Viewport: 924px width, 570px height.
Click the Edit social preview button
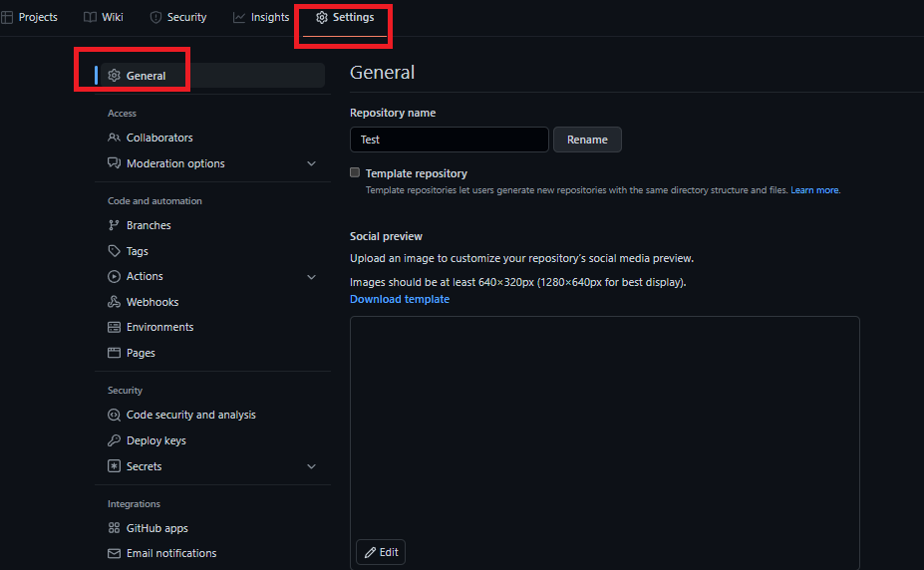381,552
